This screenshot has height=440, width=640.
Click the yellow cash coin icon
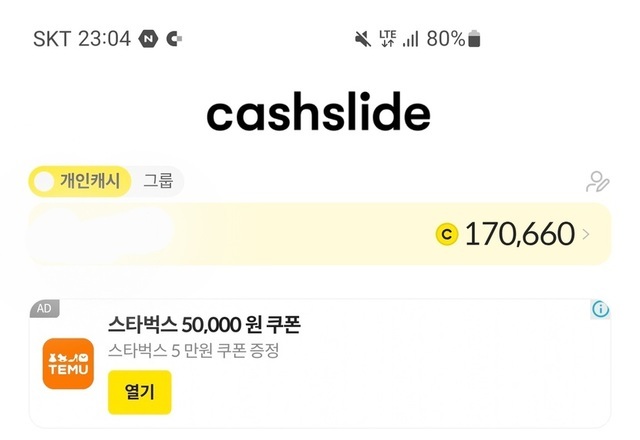[447, 235]
